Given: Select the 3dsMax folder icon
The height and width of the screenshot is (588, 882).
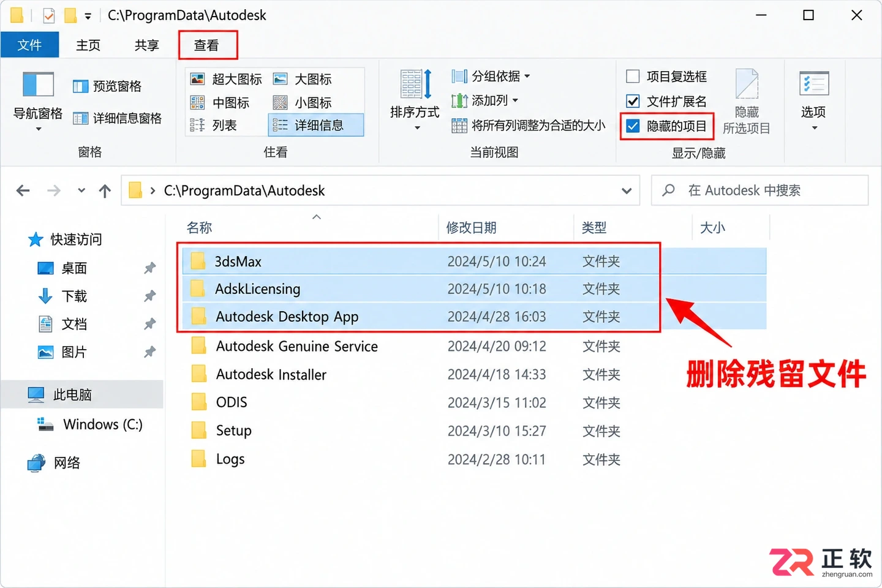Looking at the screenshot, I should tap(198, 262).
